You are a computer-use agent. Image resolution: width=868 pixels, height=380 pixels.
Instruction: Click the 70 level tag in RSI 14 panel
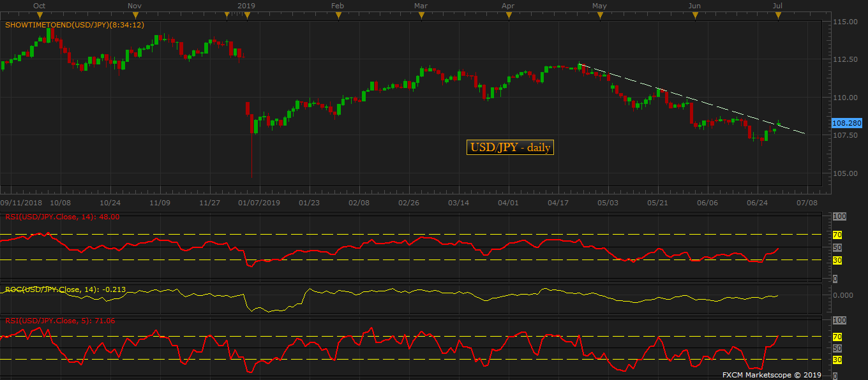pyautogui.click(x=837, y=235)
